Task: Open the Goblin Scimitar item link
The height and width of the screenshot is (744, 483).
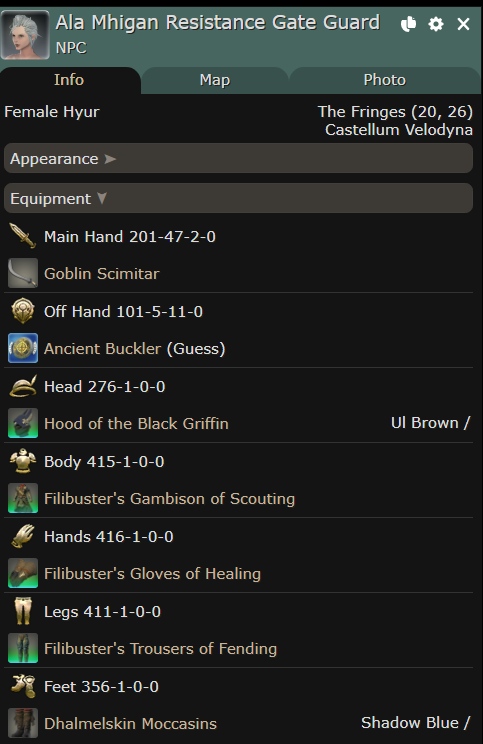Action: pyautogui.click(x=102, y=274)
